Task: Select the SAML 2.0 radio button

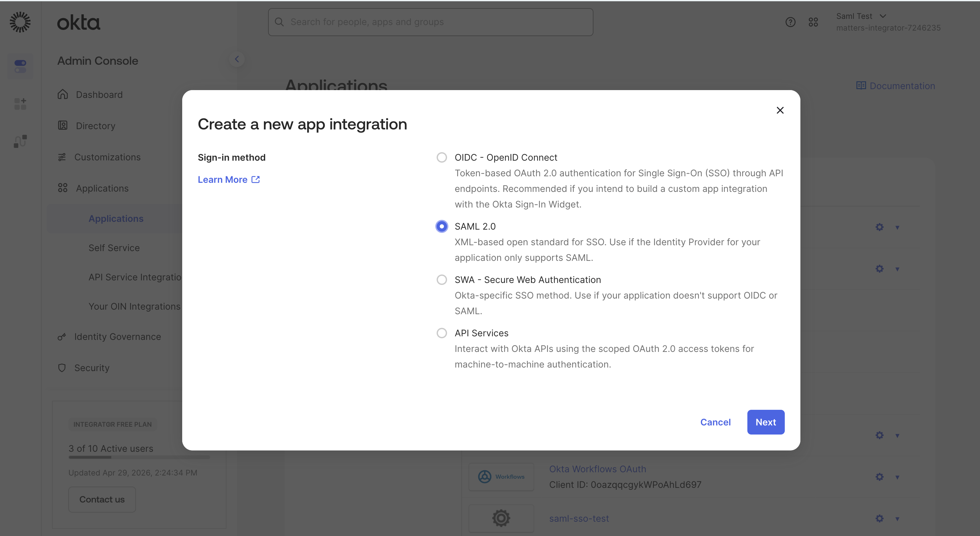Action: [x=442, y=226]
